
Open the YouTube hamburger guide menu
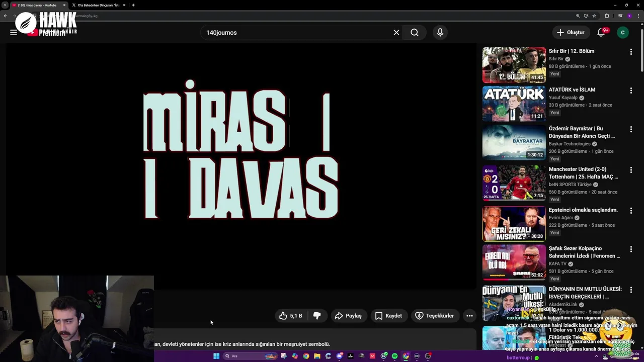tap(14, 32)
